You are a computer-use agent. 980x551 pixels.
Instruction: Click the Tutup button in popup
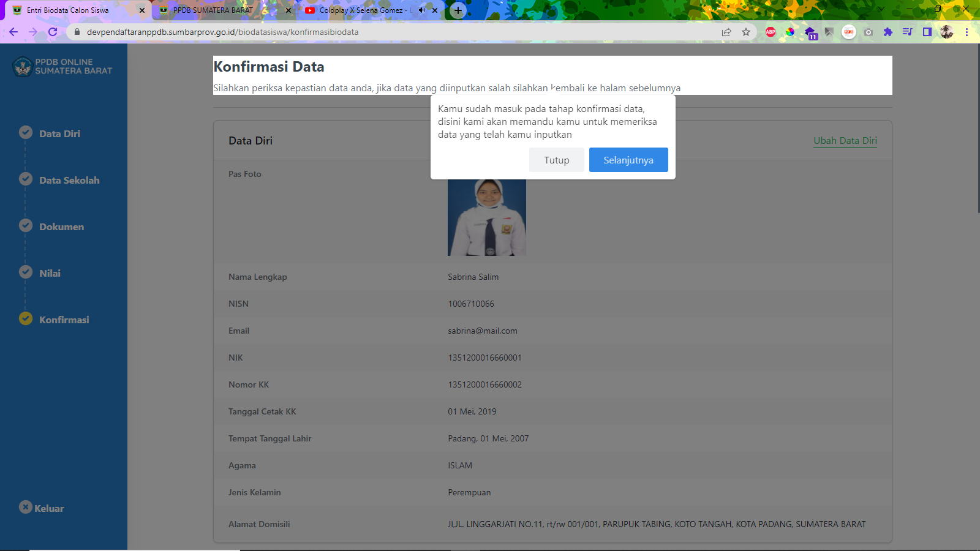[556, 160]
